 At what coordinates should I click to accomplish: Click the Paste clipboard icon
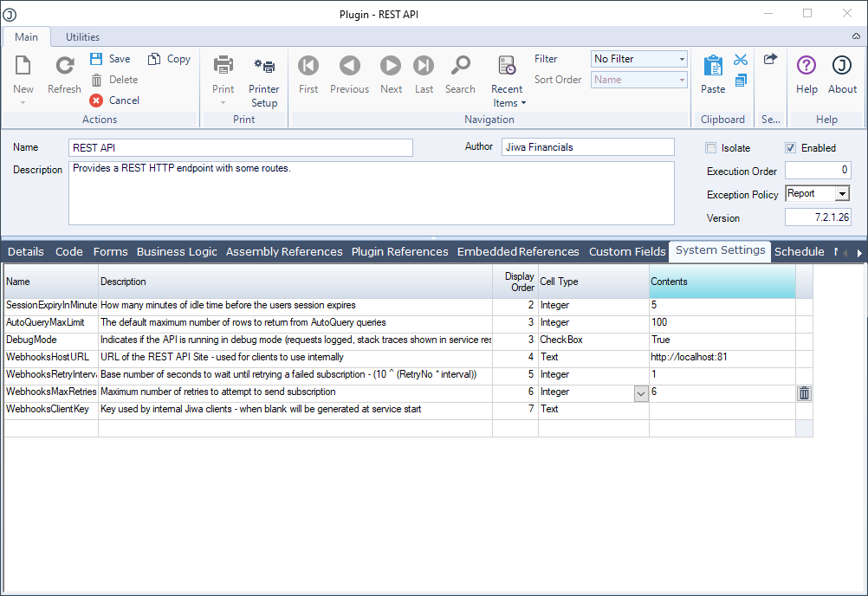pos(713,67)
